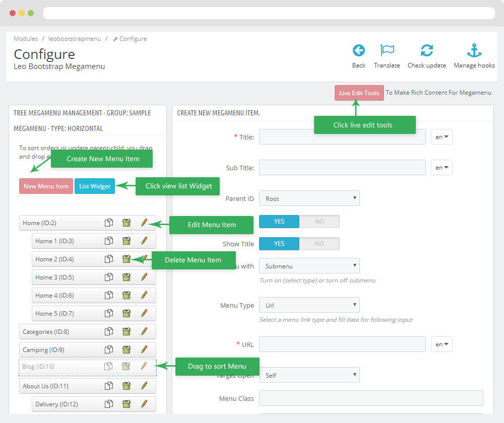Click into the Menu Class input field
Image resolution: width=504 pixels, height=423 pixels.
click(x=370, y=398)
